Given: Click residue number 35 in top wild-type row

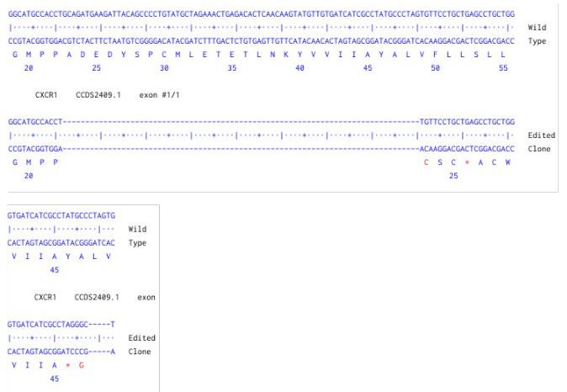Looking at the screenshot, I should tap(232, 68).
